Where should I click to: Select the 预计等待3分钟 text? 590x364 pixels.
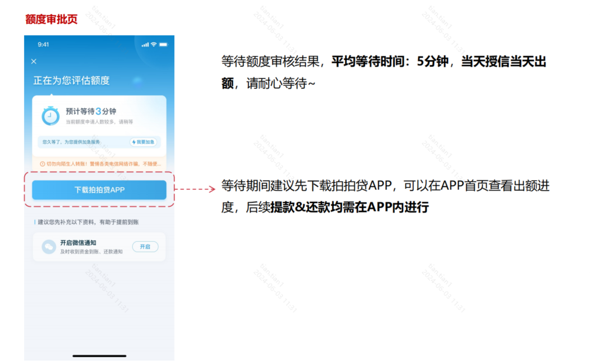point(91,111)
